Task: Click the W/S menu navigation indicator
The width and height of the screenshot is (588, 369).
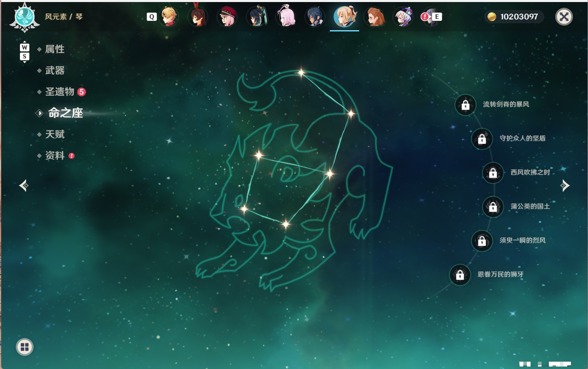Action: point(24,52)
